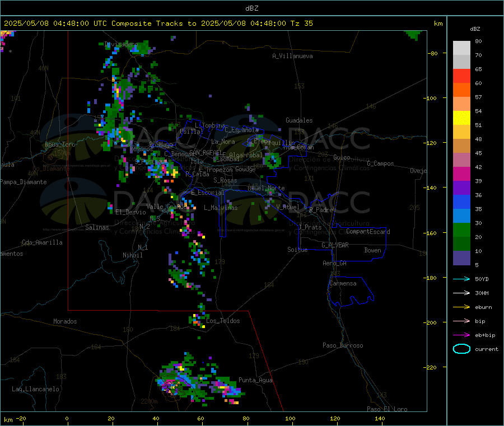Click the G_ALVEAR label
Viewport: 504px width, 426px height.
(x=335, y=245)
